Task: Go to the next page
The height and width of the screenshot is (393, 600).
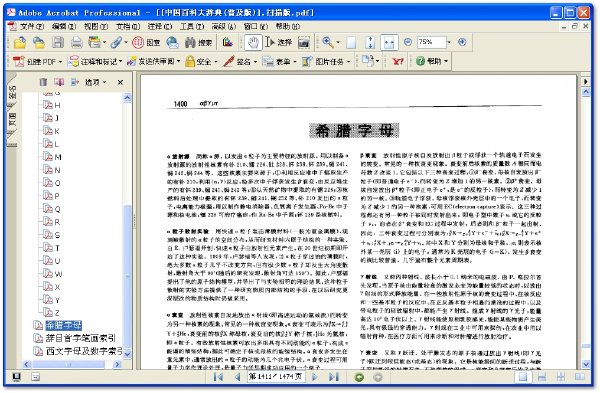Action: point(315,377)
